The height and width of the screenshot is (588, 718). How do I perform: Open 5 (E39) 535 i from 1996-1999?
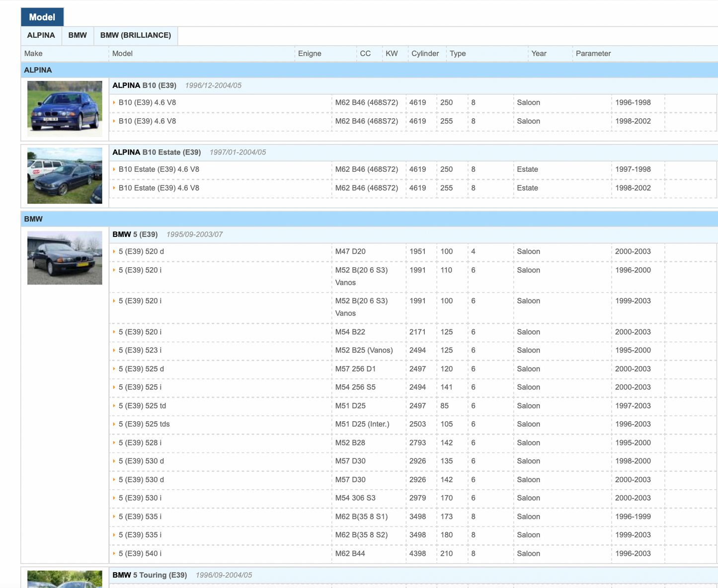[140, 517]
